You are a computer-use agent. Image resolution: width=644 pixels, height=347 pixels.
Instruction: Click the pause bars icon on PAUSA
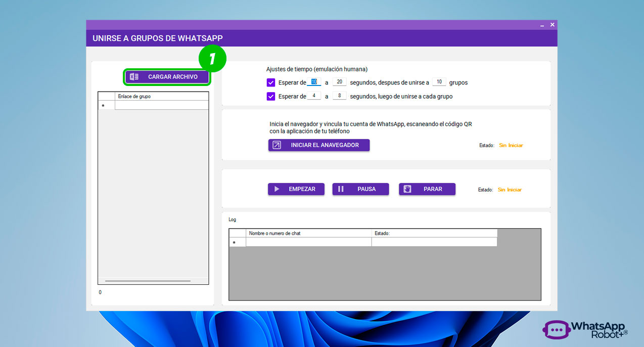341,189
